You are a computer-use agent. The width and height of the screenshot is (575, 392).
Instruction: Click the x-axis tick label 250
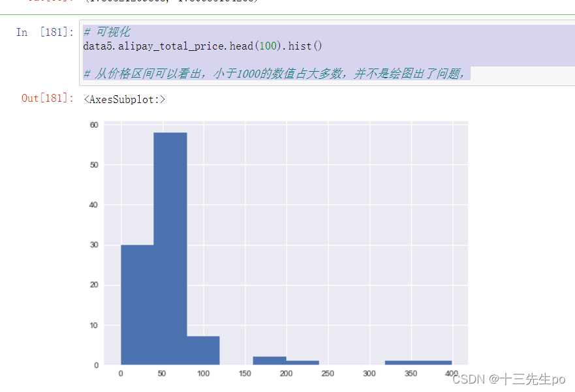(328, 373)
